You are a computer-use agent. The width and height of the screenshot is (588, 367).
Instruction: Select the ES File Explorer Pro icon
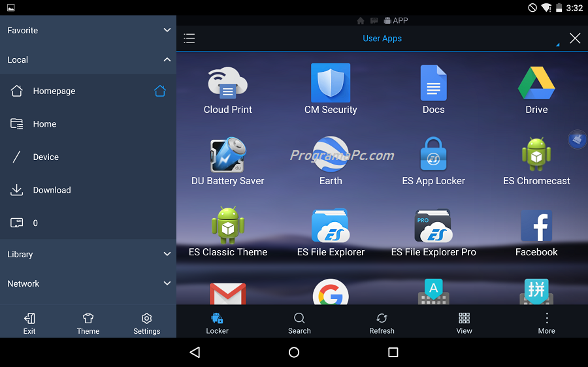[x=433, y=226]
